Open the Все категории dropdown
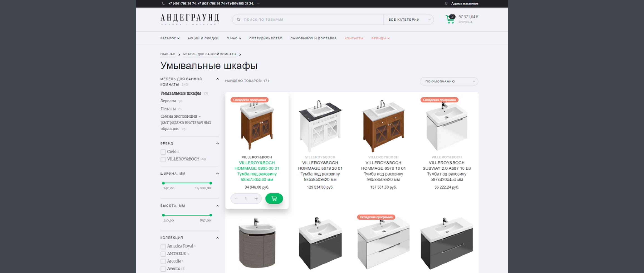Viewport: 644px width, 273px height. click(x=408, y=19)
